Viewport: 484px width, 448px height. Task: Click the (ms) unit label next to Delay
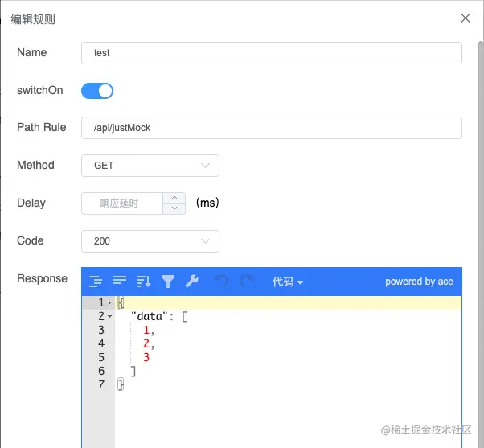(207, 203)
